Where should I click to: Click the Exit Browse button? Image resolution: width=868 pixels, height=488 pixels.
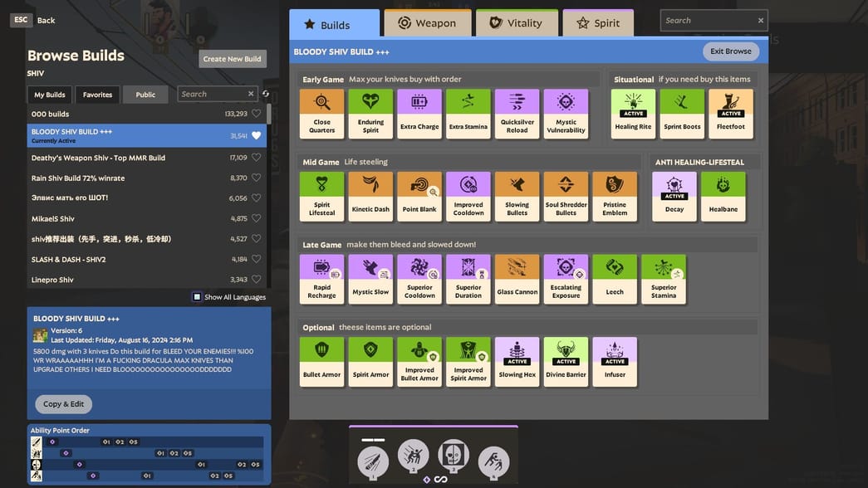click(730, 51)
